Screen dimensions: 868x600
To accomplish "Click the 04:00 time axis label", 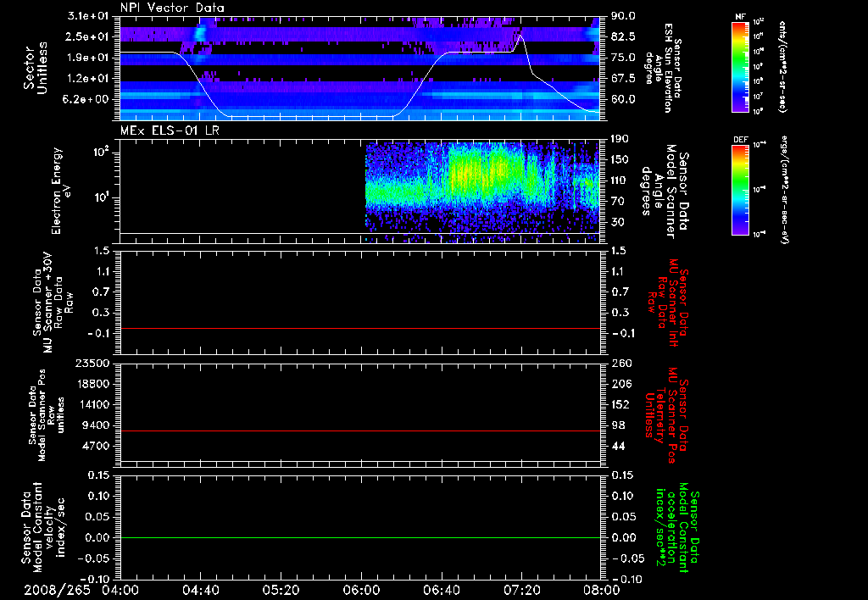I will 120,590.
